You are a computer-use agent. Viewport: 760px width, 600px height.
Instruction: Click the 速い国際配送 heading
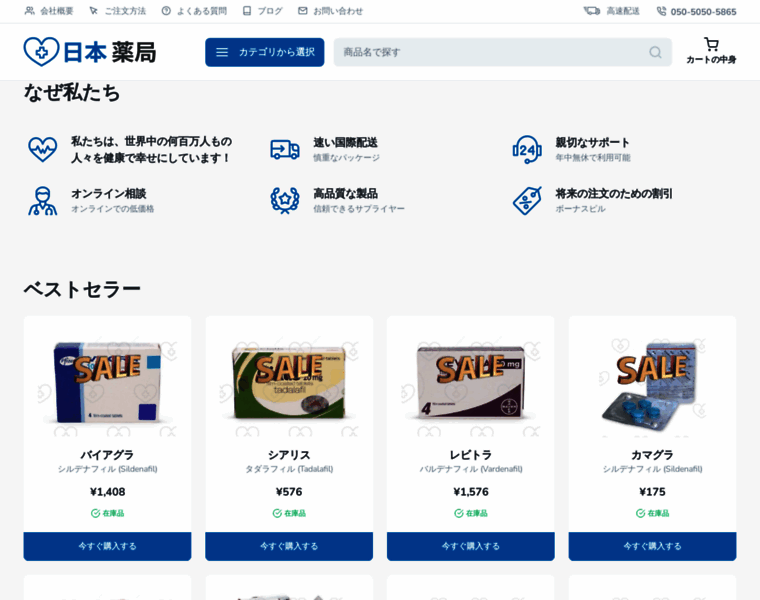[x=345, y=142]
